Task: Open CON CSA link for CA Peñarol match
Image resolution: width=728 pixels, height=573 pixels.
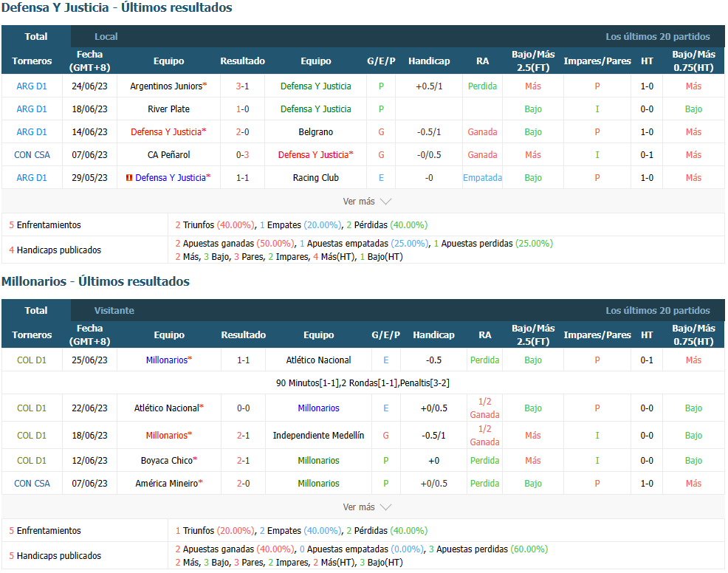Action: [32, 154]
